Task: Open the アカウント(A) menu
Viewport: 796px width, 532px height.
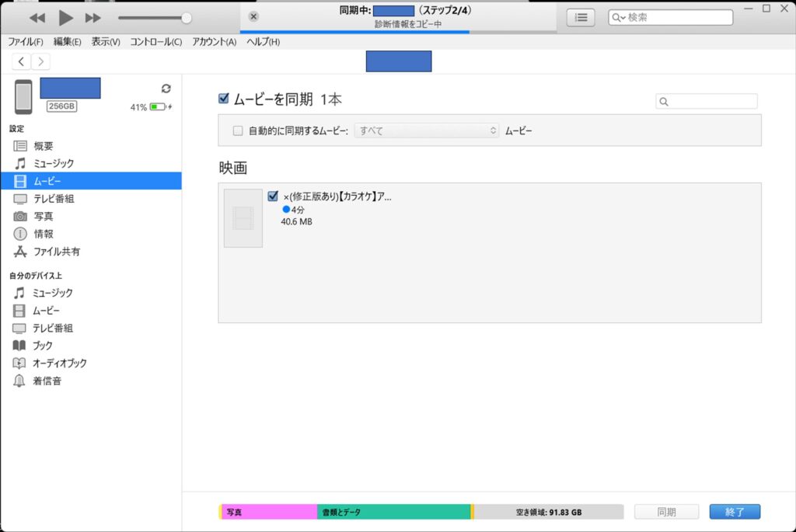Action: [x=214, y=41]
